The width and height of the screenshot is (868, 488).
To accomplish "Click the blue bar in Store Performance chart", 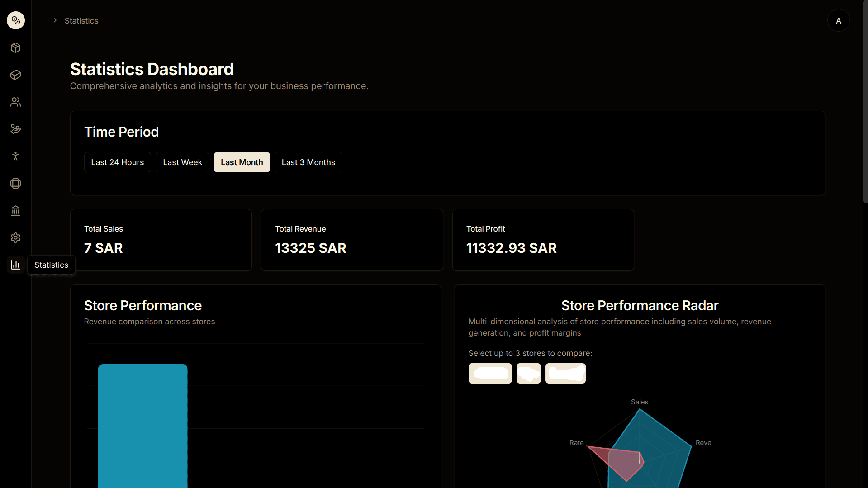I will [142, 425].
